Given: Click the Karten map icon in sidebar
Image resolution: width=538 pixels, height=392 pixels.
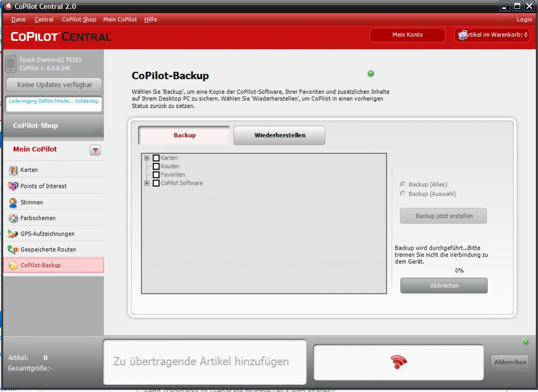Looking at the screenshot, I should [13, 170].
